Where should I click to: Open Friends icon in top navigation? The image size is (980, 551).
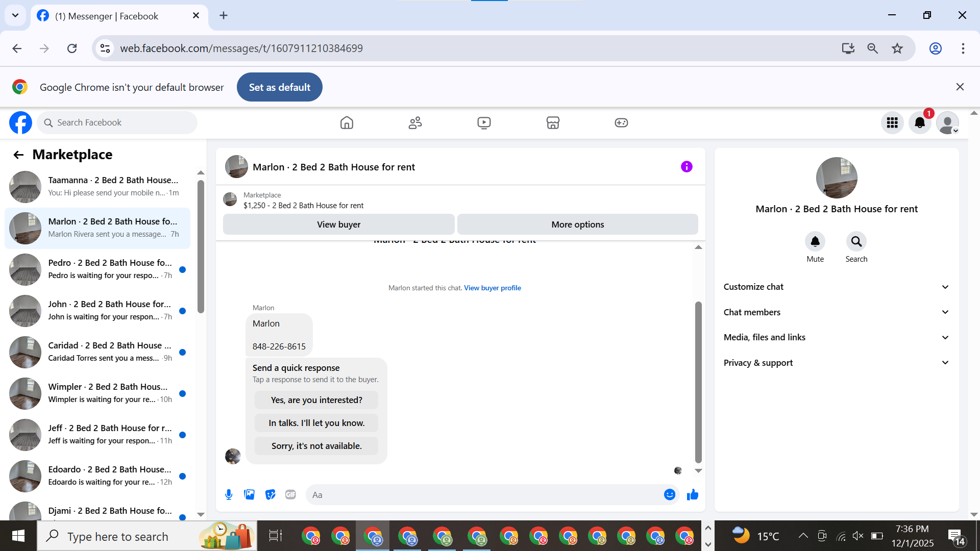click(x=415, y=122)
